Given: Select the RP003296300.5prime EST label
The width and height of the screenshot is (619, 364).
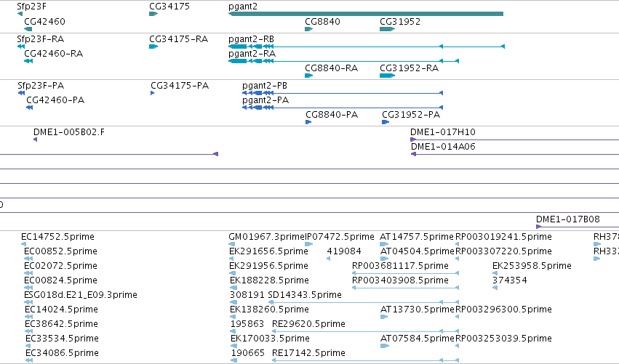Looking at the screenshot, I should (503, 310).
